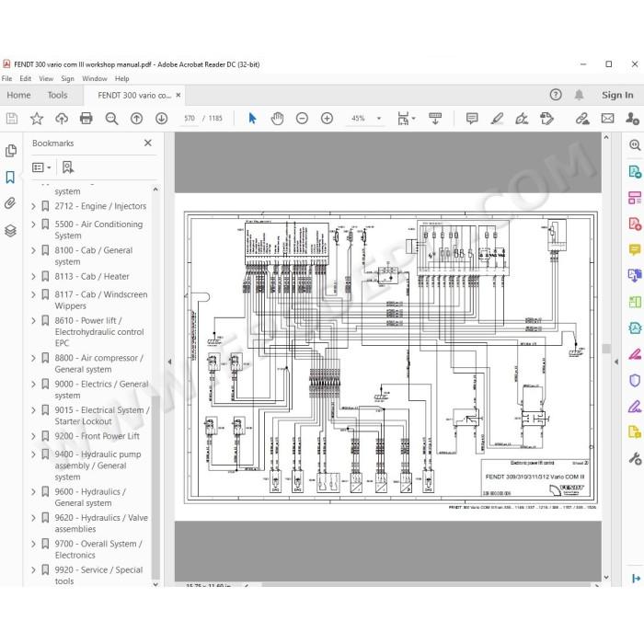644x644 pixels.
Task: Open Attachments panel paperclip icon
Action: pos(10,203)
